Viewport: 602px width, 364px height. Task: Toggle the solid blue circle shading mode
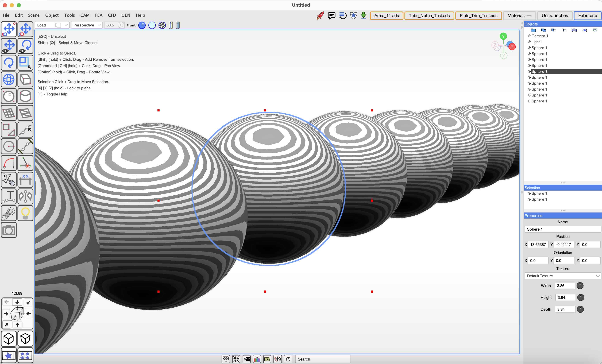(142, 25)
